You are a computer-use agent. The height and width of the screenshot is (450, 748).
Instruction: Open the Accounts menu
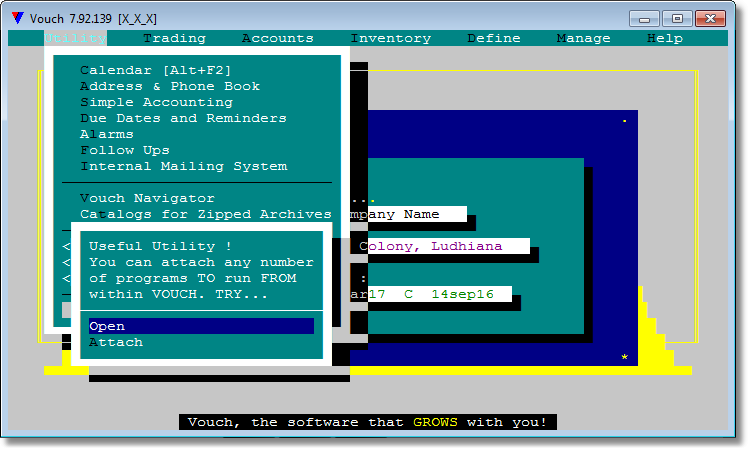pyautogui.click(x=278, y=38)
